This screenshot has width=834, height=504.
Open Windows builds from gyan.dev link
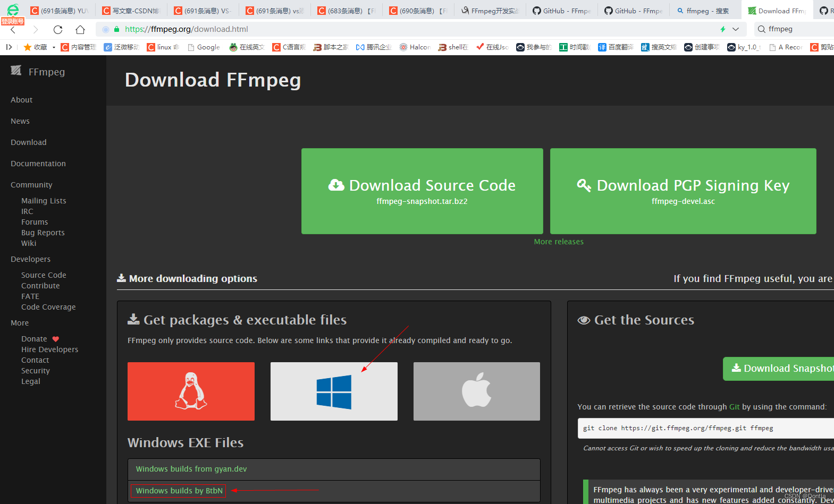(x=191, y=469)
